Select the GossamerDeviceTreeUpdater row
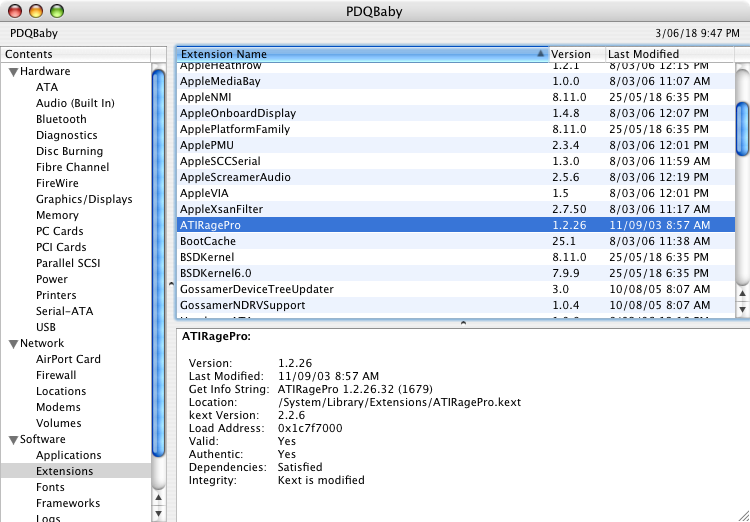 [x=456, y=289]
